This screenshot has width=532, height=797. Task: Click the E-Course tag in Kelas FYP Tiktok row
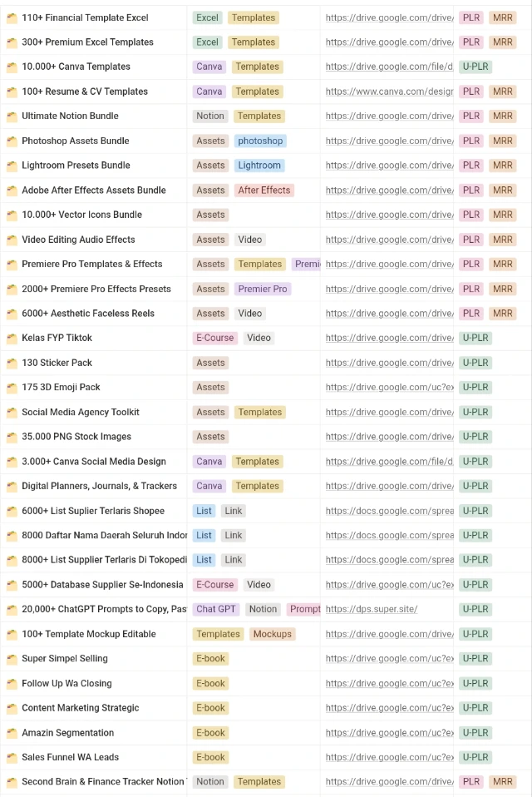click(x=215, y=338)
